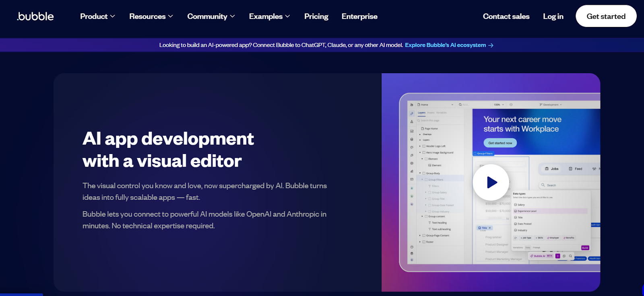Viewport: 644px width, 296px height.
Task: Click the 'Get started now' button in preview
Action: 500,143
